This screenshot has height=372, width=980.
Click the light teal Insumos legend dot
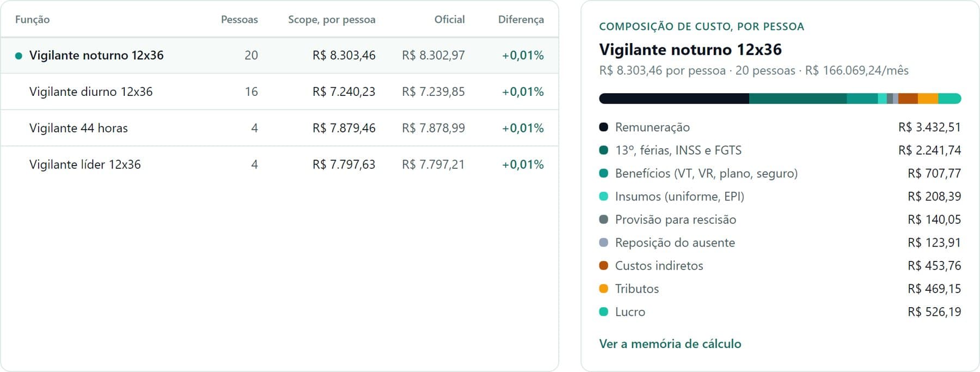coord(603,196)
